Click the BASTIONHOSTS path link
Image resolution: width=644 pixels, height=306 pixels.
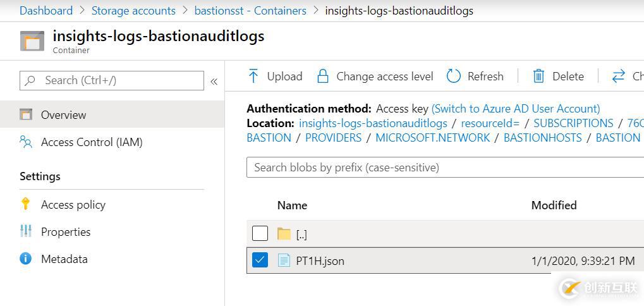pos(543,138)
